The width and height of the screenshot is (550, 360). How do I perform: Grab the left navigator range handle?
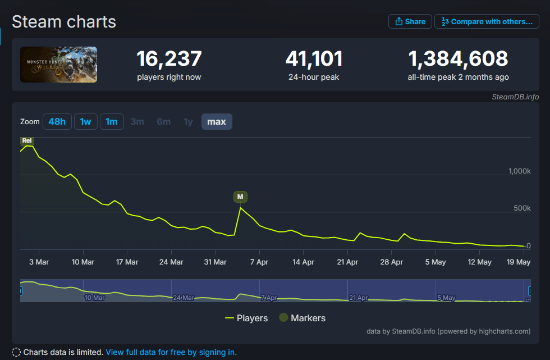click(21, 291)
